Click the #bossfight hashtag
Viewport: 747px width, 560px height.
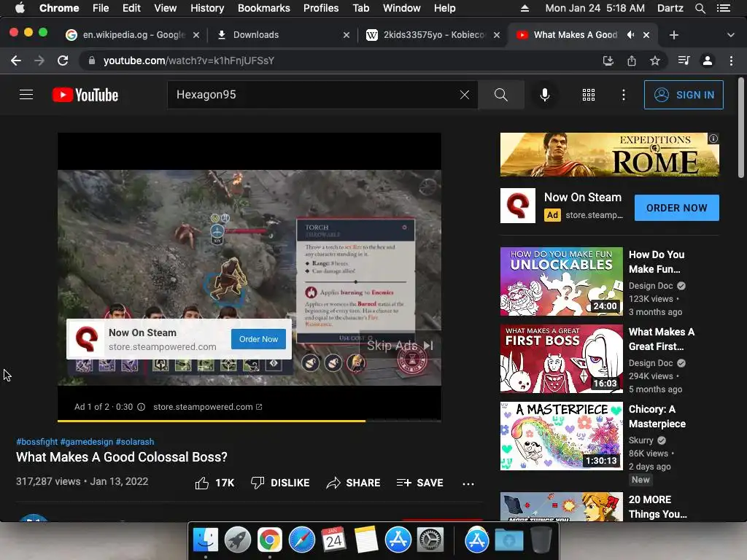36,441
